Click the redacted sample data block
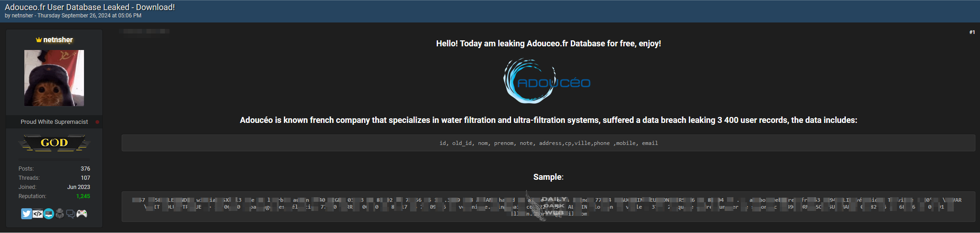This screenshot has width=980, height=233. click(548, 207)
